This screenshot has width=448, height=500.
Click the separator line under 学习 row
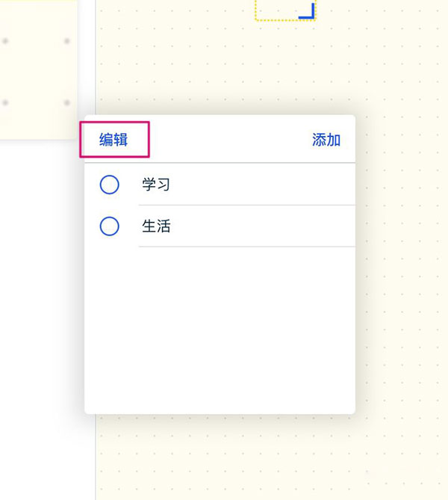pyautogui.click(x=246, y=205)
